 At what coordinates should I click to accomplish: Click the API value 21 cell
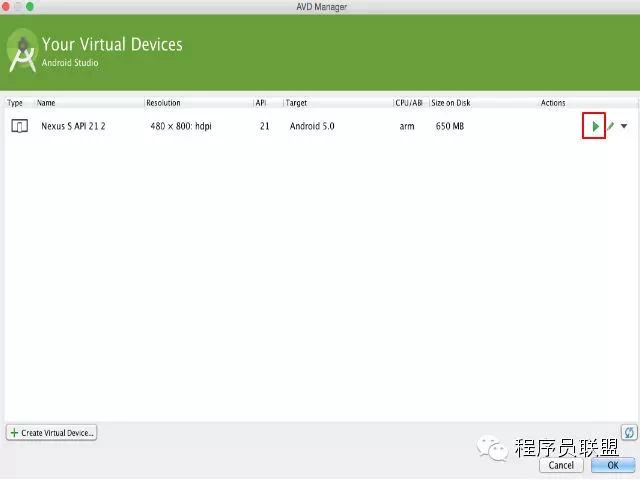click(x=264, y=126)
